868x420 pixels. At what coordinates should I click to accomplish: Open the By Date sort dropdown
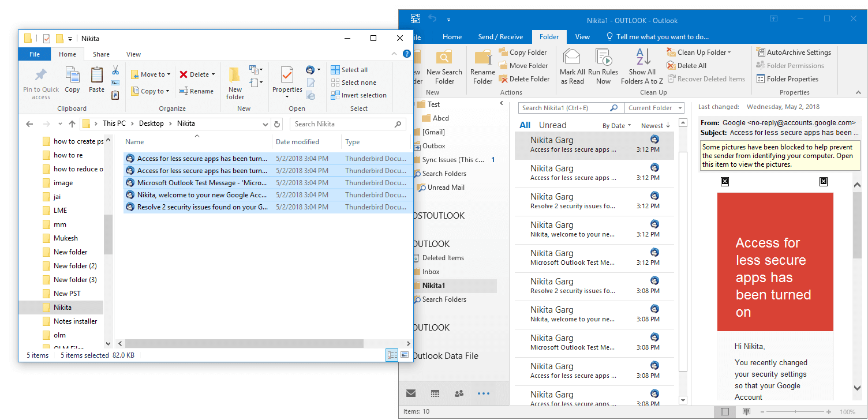617,126
